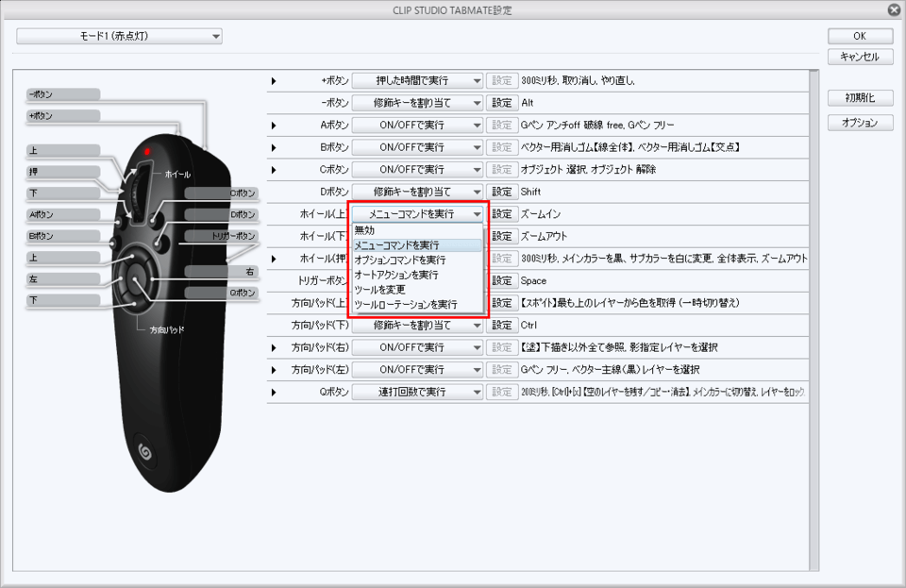This screenshot has width=906, height=588.
Task: Click the Cボタン label on the diagram
Action: 221,193
